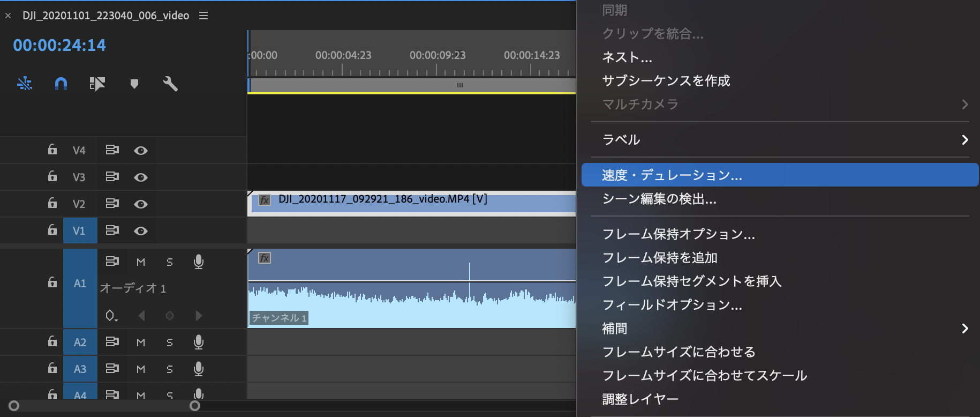Solo audio track A3
980x417 pixels.
tap(170, 369)
